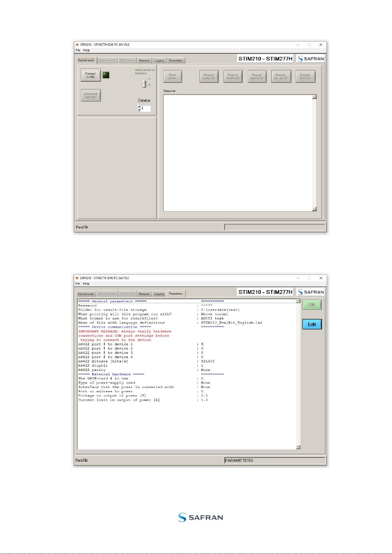Click the C:\userdata\test\ folder path value
The height and width of the screenshot is (554, 392).
pos(220,310)
